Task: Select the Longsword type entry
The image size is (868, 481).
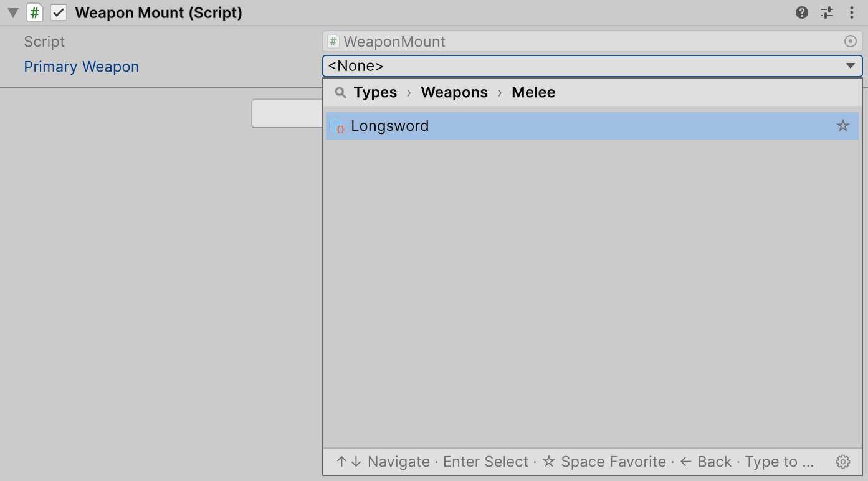Action: (x=593, y=126)
